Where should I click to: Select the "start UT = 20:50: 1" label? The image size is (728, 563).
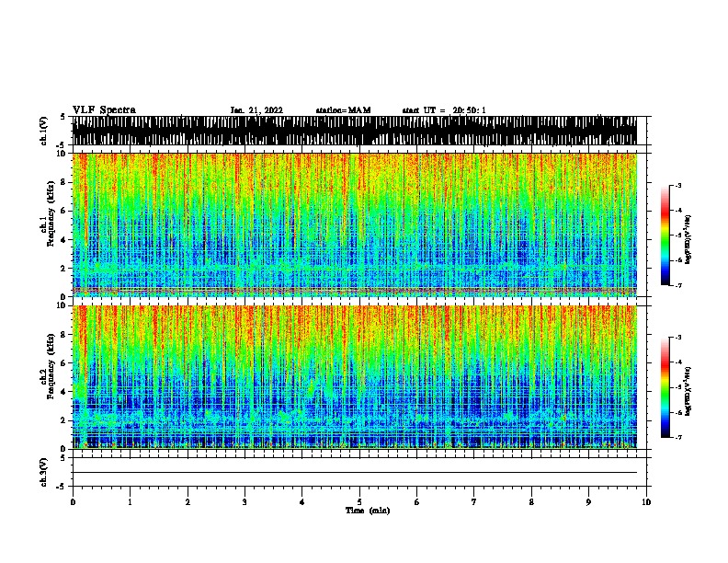point(444,110)
